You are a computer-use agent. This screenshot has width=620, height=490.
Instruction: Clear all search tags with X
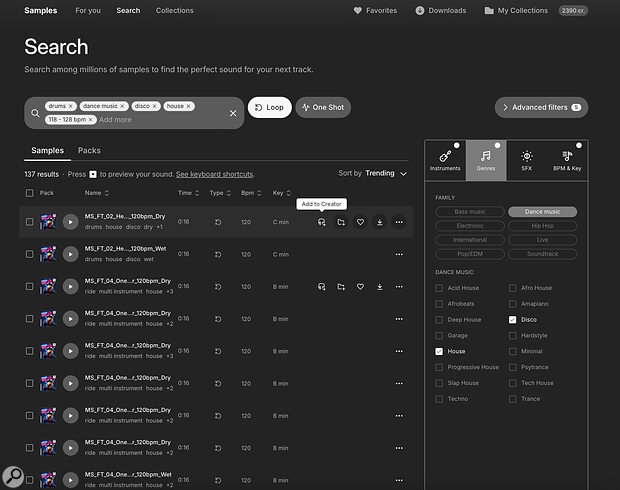[233, 113]
